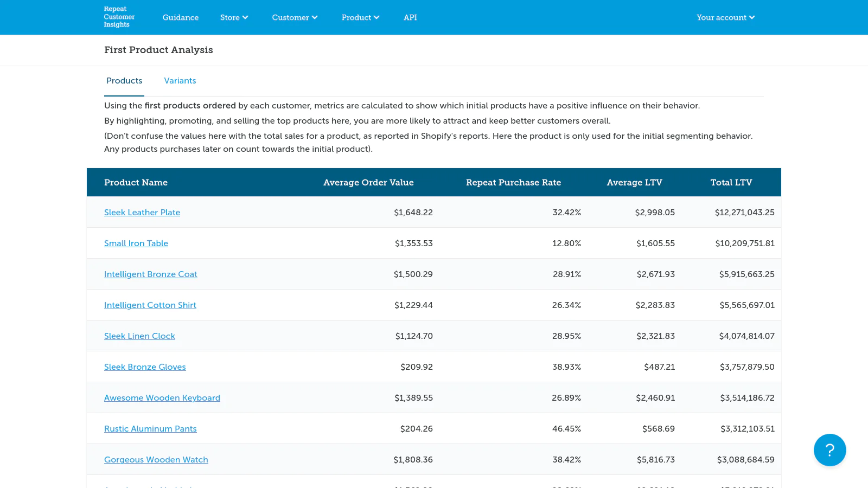868x488 pixels.
Task: Go to the Guidance page
Action: coord(181,17)
